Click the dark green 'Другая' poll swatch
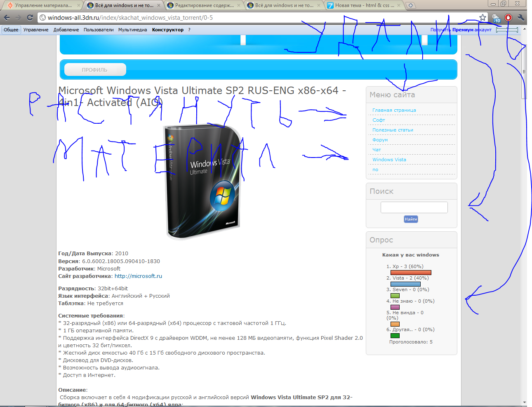The image size is (532, 407). click(x=395, y=336)
